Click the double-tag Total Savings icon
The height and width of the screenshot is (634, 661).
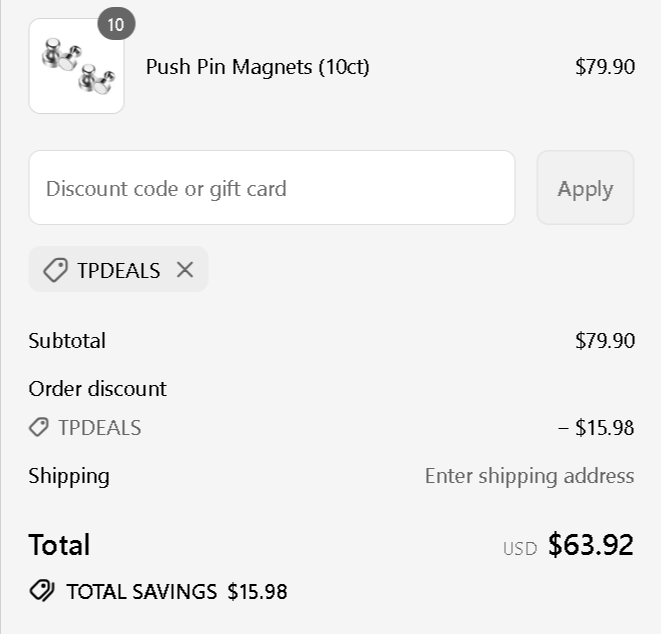pyautogui.click(x=42, y=591)
